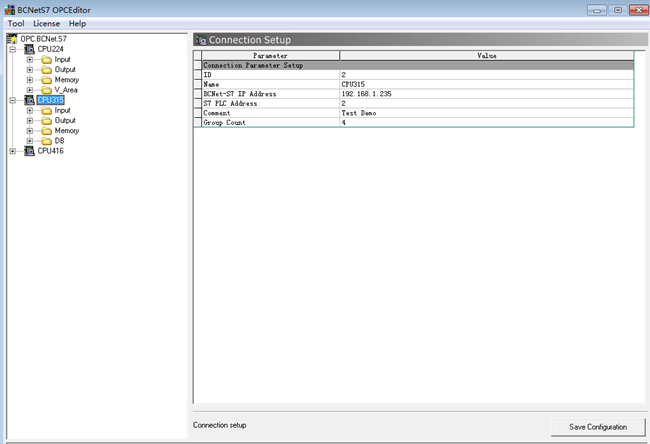Click the Input folder icon under CPU224
The image size is (650, 444).
(46, 60)
